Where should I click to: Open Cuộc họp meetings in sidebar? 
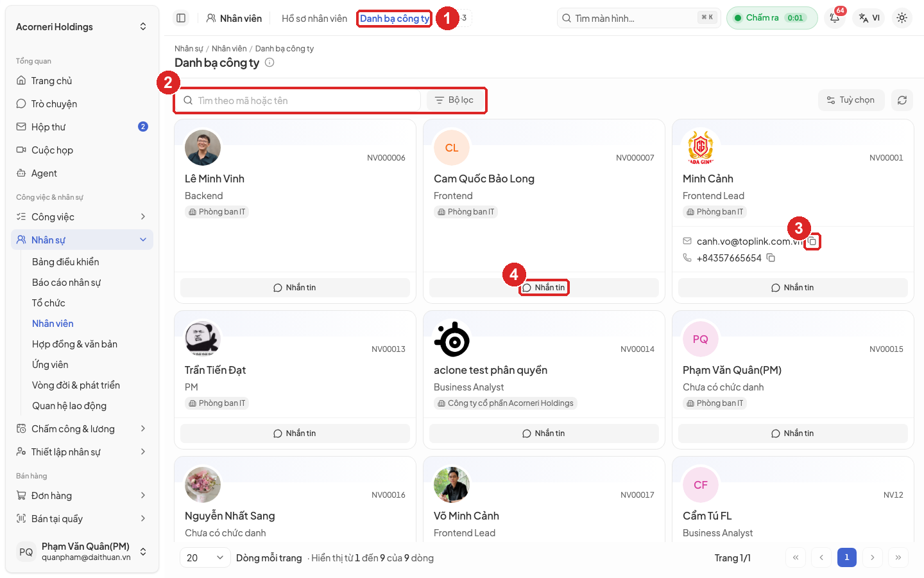point(82,150)
